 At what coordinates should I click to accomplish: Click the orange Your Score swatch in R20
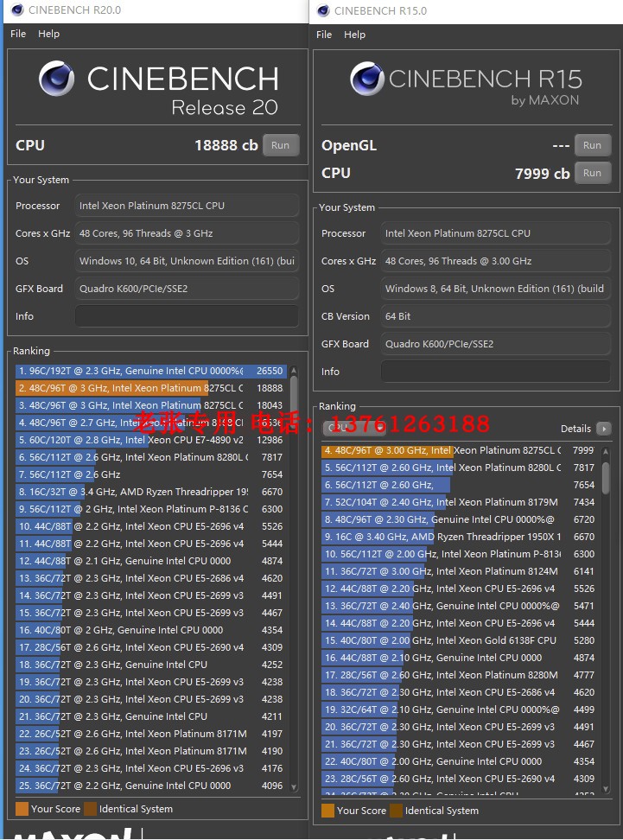click(22, 809)
